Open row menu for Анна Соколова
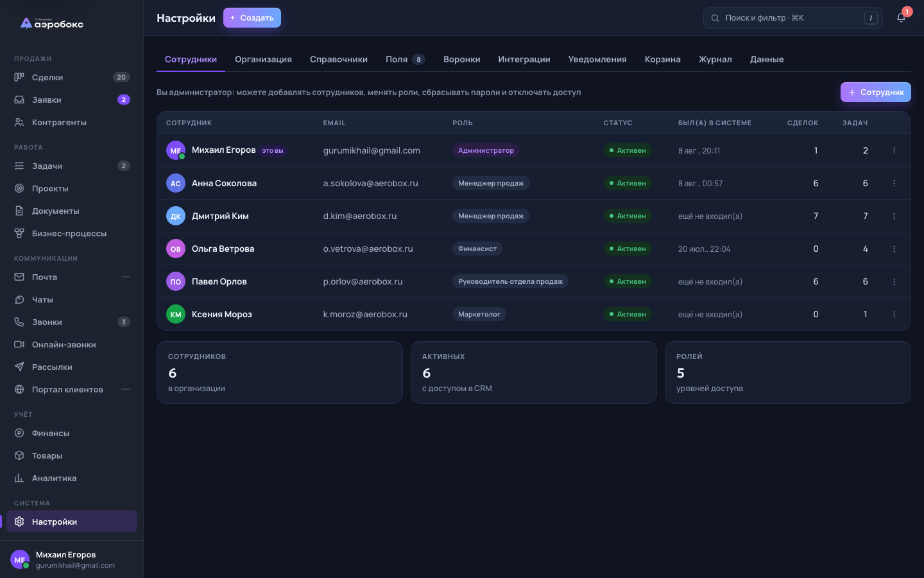The image size is (924, 578). [894, 183]
